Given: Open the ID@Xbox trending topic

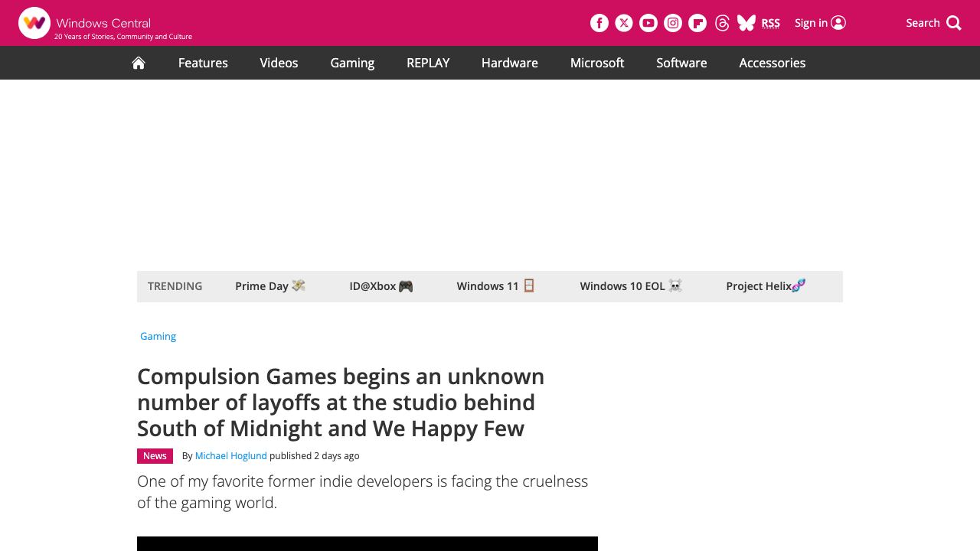Looking at the screenshot, I should coord(381,286).
